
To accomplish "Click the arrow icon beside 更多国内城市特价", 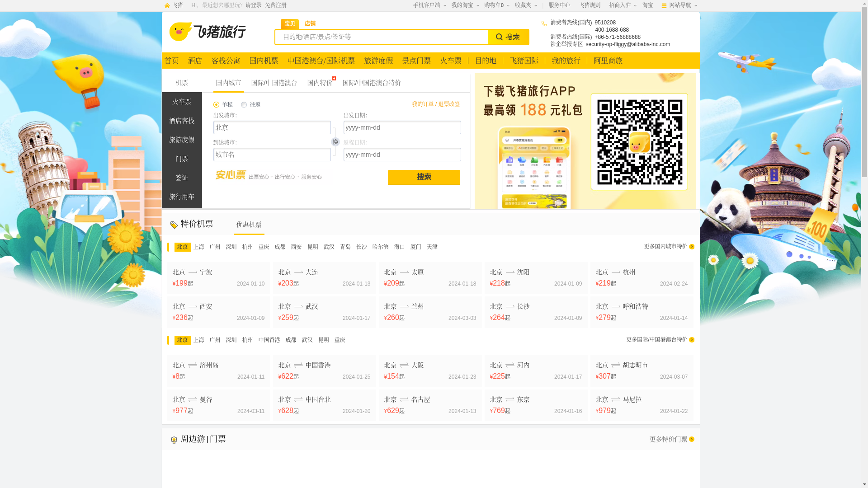I will (x=692, y=247).
